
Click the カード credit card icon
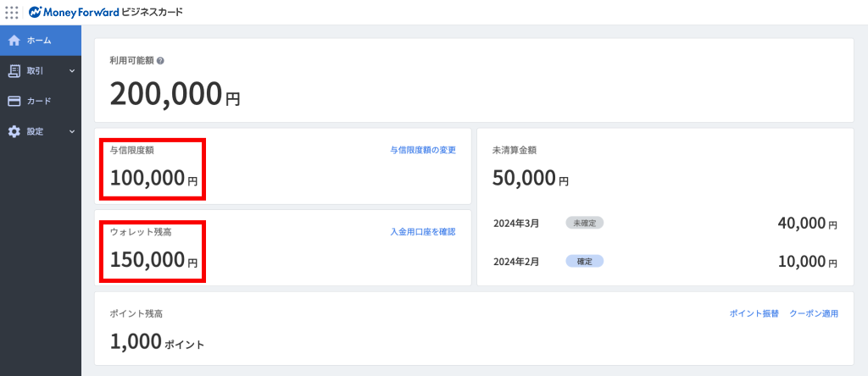14,101
